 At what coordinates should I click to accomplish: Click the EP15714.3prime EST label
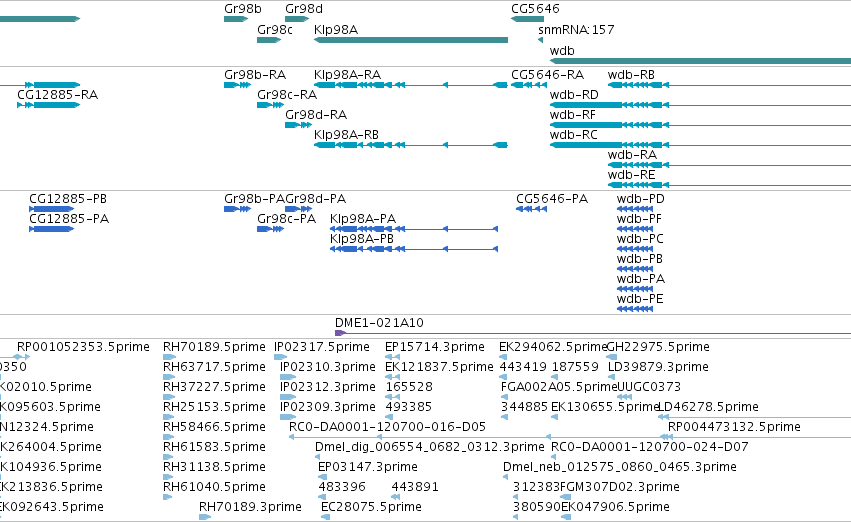[x=435, y=347]
